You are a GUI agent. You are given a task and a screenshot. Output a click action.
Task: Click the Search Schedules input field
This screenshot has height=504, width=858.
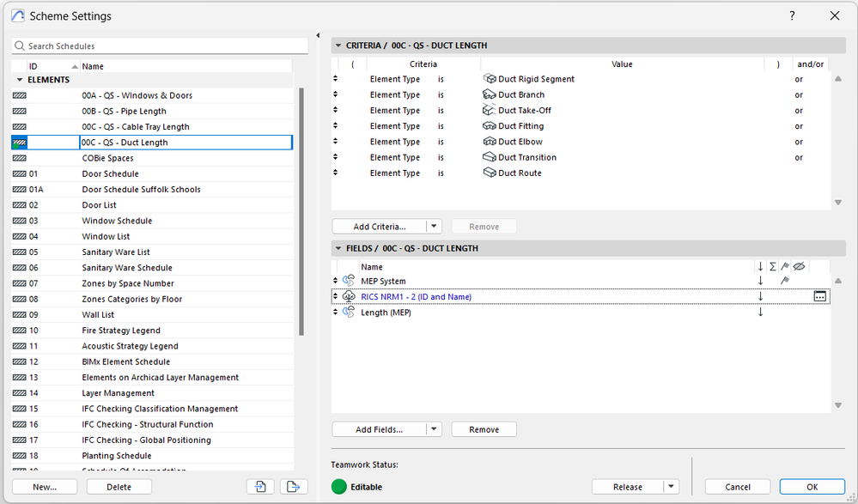point(160,46)
